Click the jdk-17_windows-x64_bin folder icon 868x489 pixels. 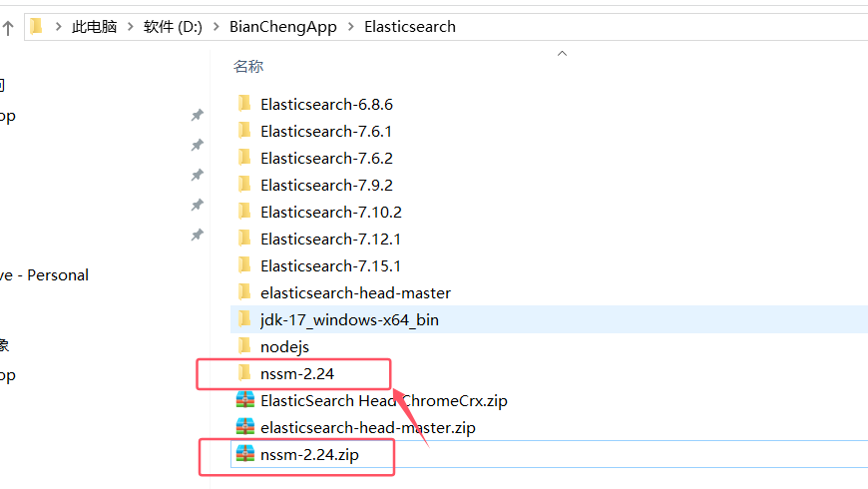244,319
